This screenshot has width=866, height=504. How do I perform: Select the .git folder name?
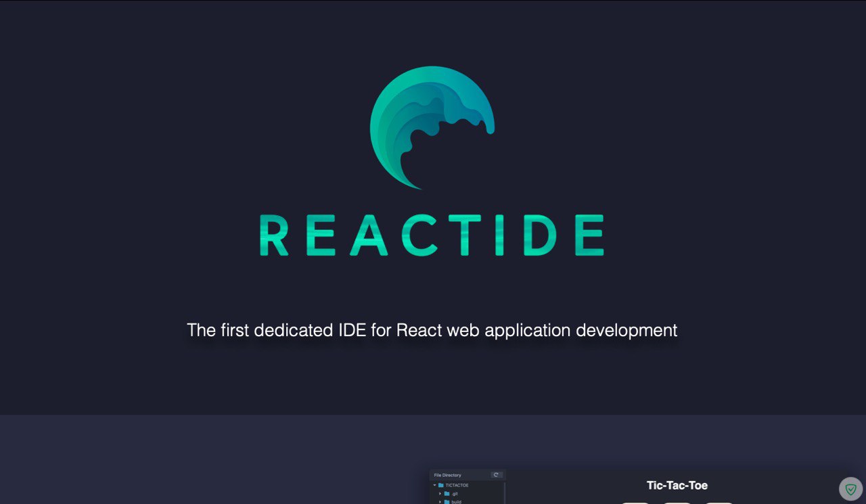pos(455,494)
